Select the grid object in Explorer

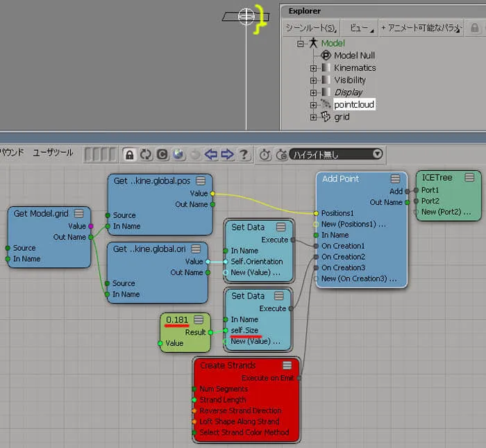pyautogui.click(x=342, y=117)
